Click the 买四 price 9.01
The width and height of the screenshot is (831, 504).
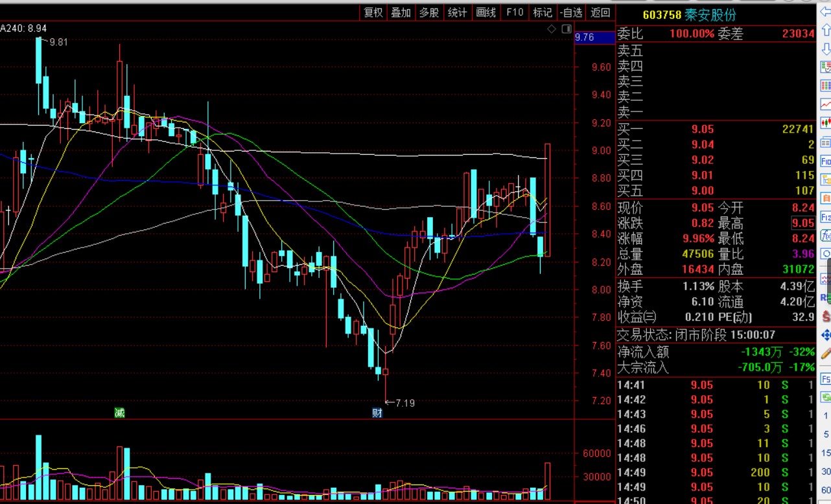pyautogui.click(x=703, y=176)
